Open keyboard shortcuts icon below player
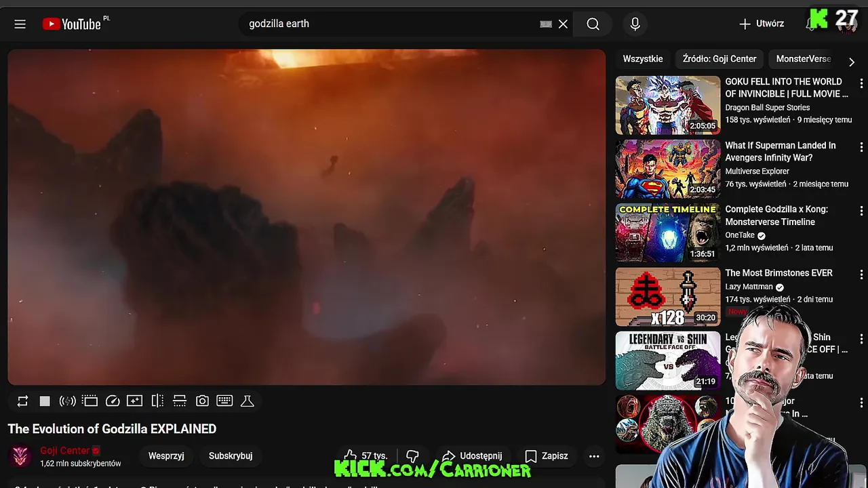 pos(224,401)
